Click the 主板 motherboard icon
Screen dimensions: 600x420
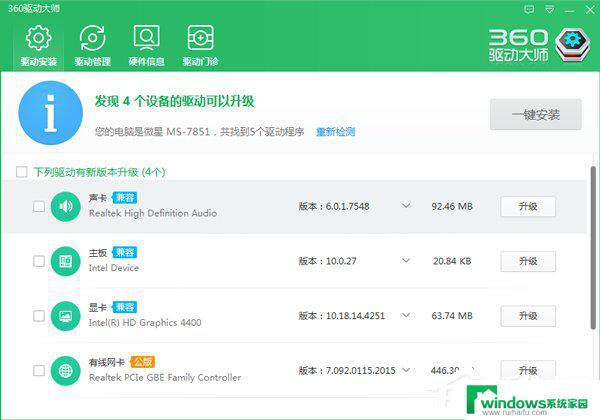[65, 261]
